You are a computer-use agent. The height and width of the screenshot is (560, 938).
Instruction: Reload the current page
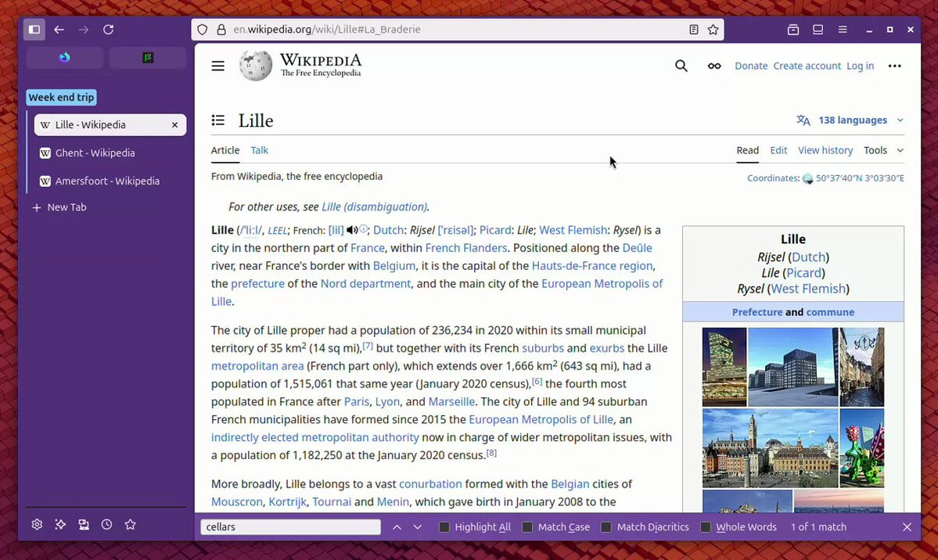click(x=108, y=29)
